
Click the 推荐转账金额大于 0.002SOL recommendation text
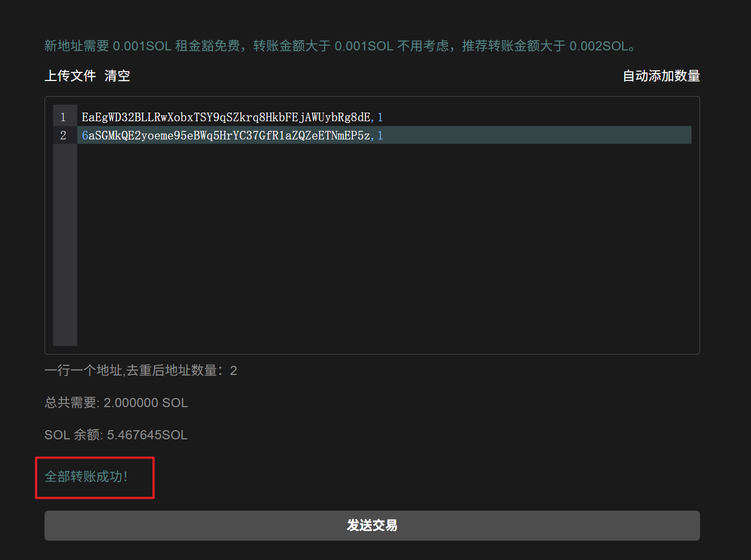(547, 46)
